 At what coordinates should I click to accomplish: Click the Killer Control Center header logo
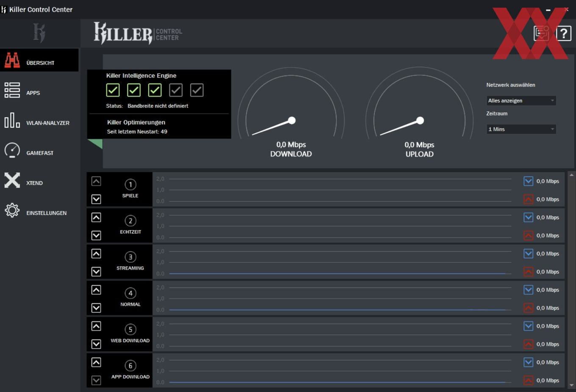click(138, 33)
